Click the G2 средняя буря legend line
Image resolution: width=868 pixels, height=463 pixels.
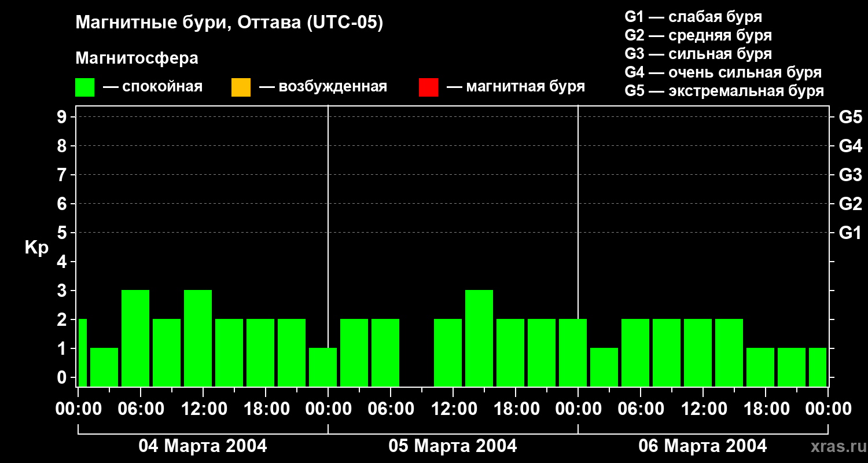point(698,35)
